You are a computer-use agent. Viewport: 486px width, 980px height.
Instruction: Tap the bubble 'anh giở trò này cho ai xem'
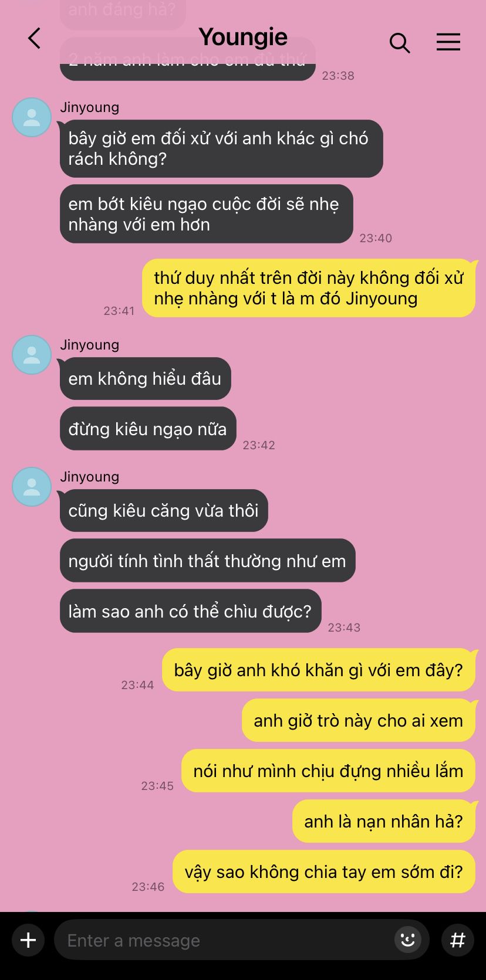pos(359,720)
